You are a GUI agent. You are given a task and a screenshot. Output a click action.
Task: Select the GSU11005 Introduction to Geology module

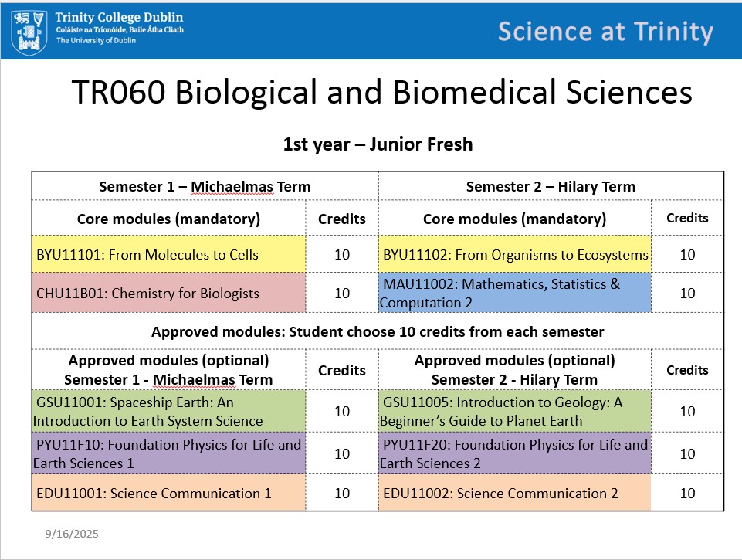[x=515, y=412]
